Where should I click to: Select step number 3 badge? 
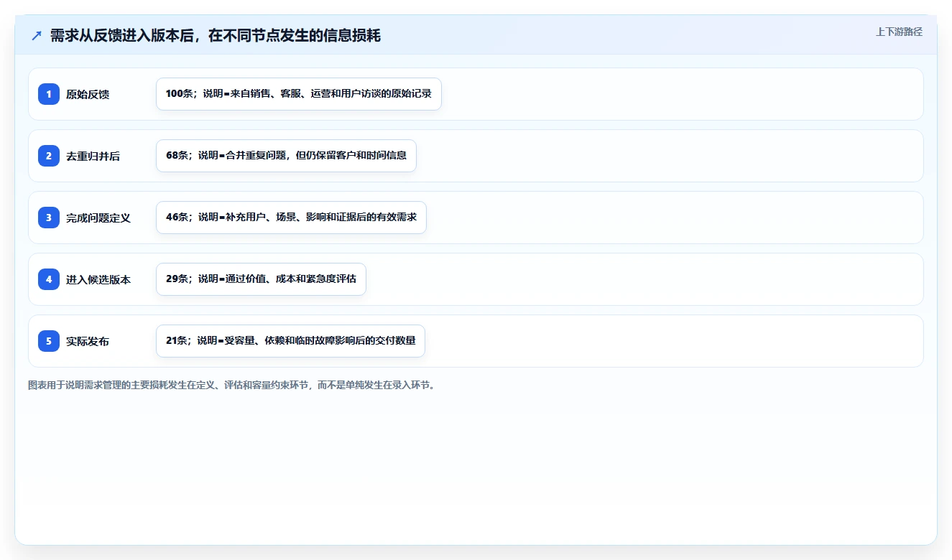49,218
